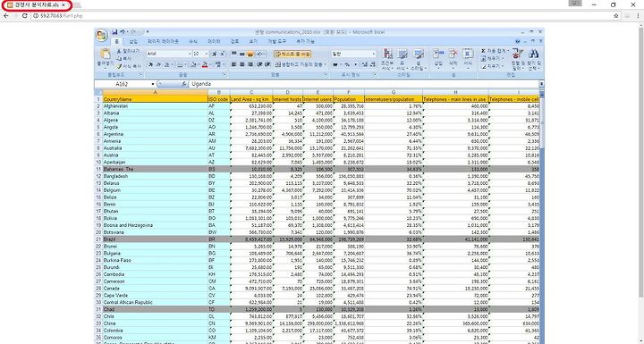644x344 pixels.
Task: Switch to the View (보기) ribbon tab
Action: point(253,41)
